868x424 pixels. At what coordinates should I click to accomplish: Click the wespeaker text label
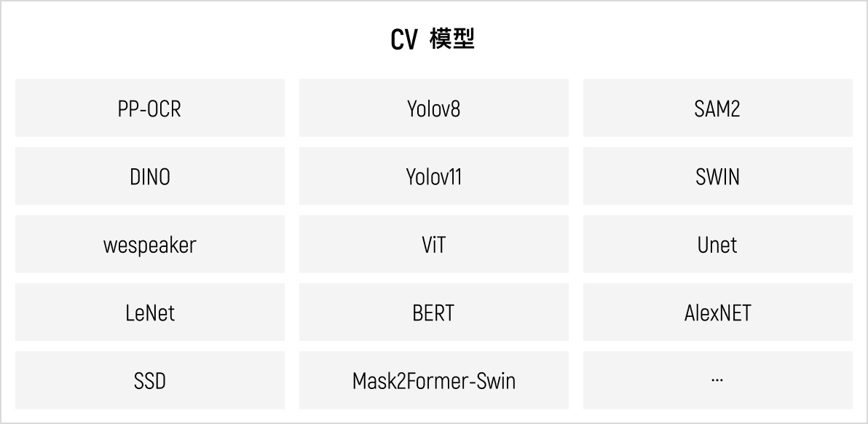(x=149, y=246)
